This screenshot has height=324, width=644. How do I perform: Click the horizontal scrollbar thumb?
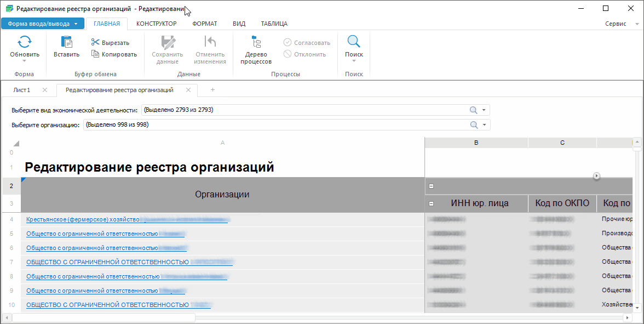pos(104,317)
